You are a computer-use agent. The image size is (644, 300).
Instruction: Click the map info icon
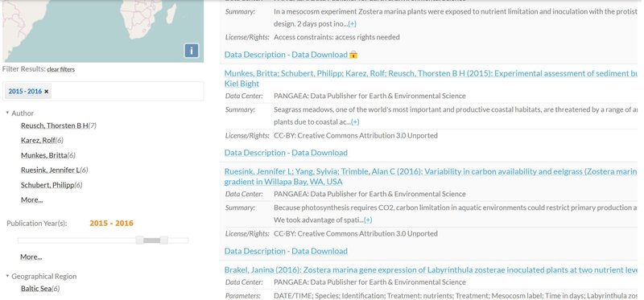(x=192, y=51)
